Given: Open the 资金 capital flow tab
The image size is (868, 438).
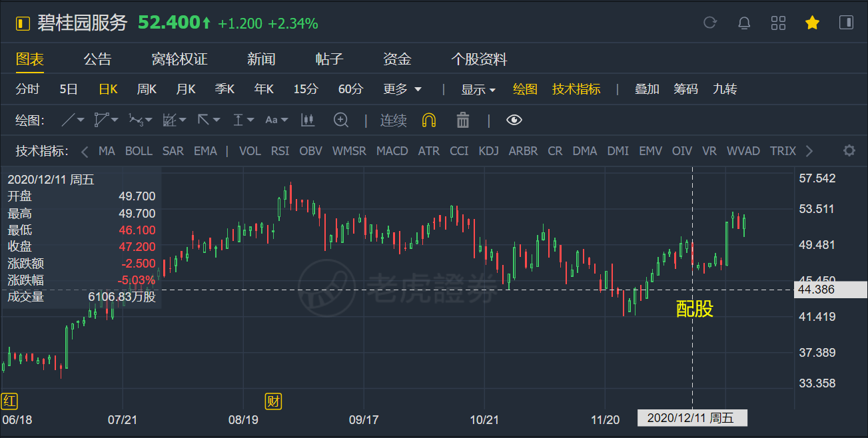Looking at the screenshot, I should (397, 59).
